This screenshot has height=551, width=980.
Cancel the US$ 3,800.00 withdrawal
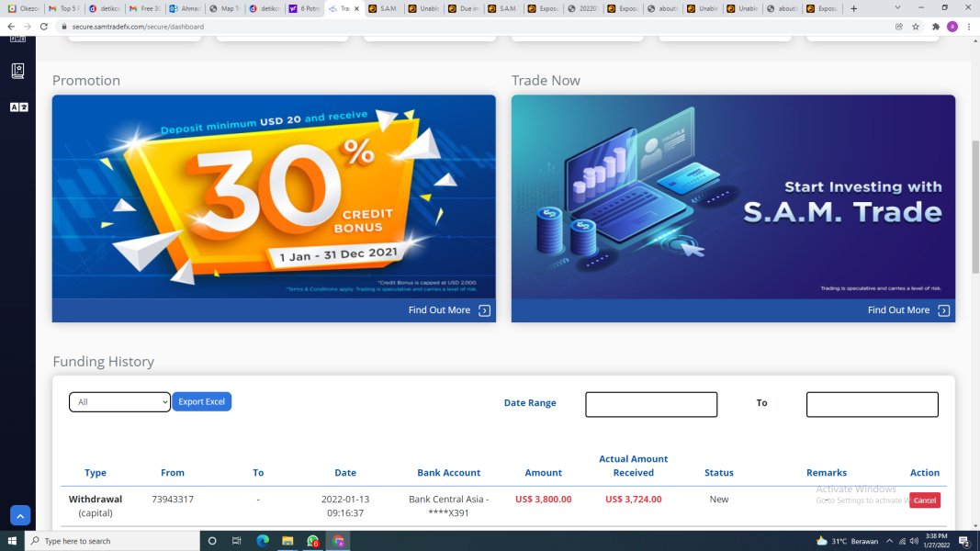tap(924, 500)
